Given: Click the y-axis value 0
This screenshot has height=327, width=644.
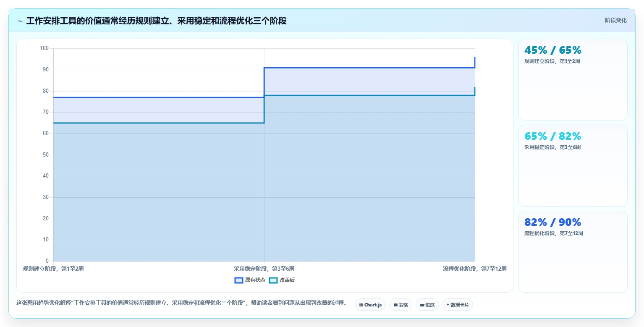Looking at the screenshot, I should (x=47, y=261).
